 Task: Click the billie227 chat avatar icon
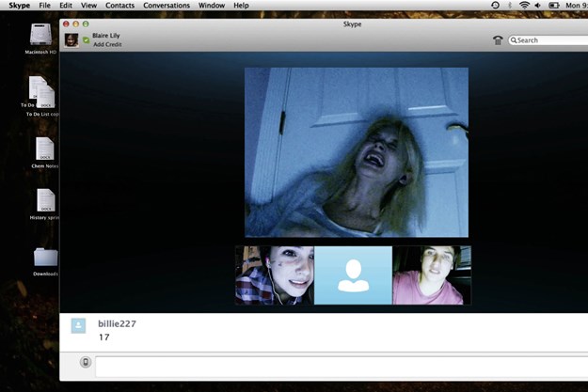[78, 325]
